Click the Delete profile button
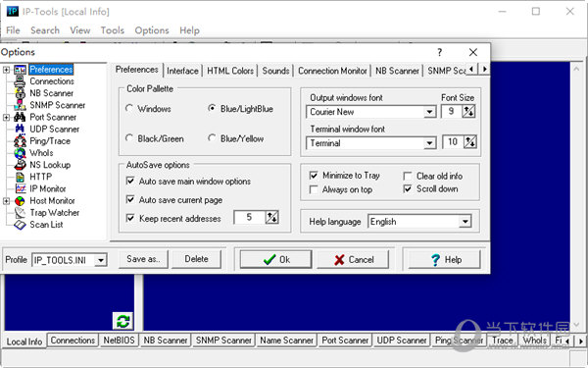 click(197, 259)
